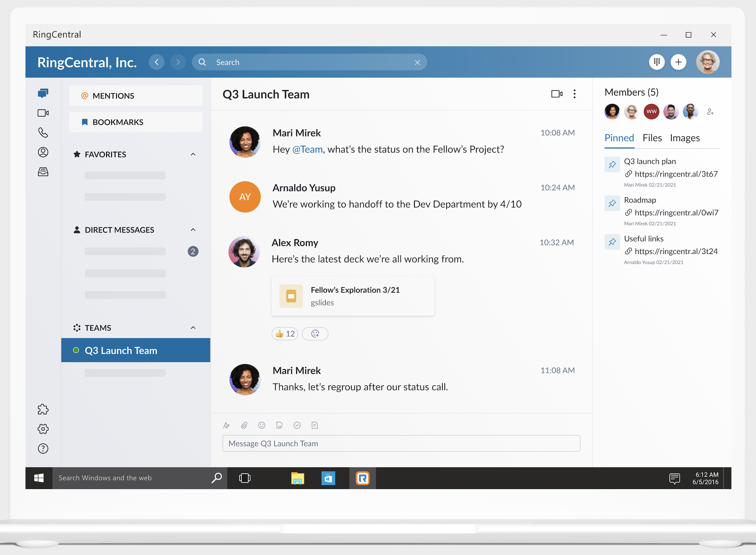The image size is (756, 555).
Task: Open the Roadmap pinned link
Action: 676,212
